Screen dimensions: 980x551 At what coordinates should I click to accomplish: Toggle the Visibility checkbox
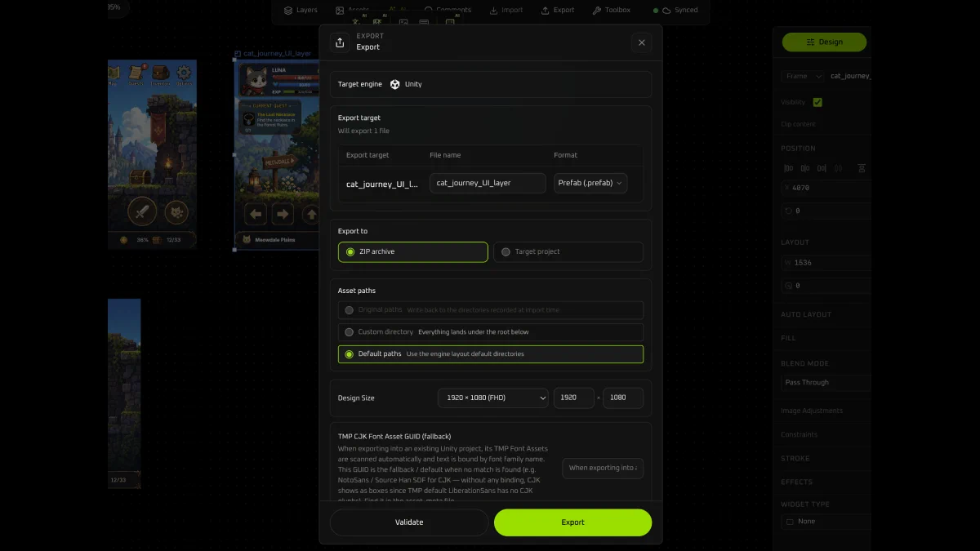point(817,102)
